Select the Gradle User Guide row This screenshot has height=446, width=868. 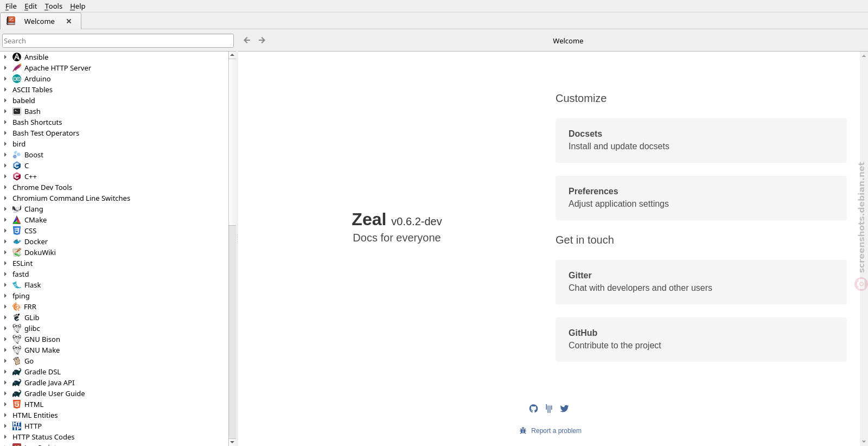(114, 393)
